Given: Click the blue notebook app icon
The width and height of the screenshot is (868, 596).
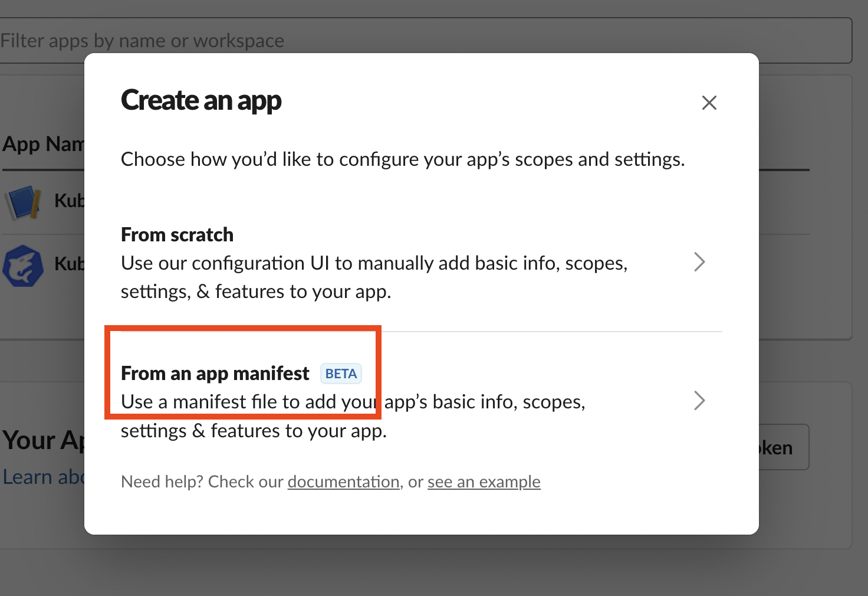Looking at the screenshot, I should [x=23, y=202].
